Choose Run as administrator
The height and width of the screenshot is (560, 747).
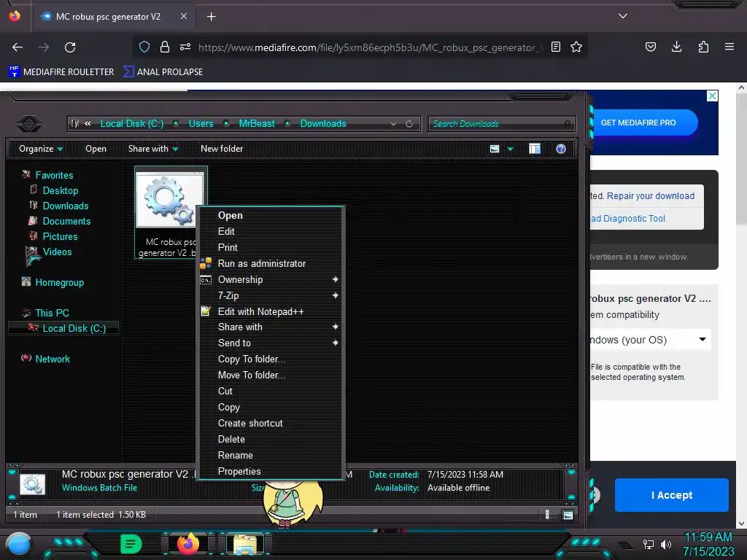pos(271,263)
